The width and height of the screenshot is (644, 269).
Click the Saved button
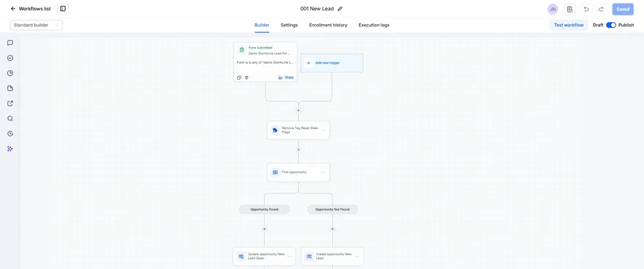tap(623, 9)
